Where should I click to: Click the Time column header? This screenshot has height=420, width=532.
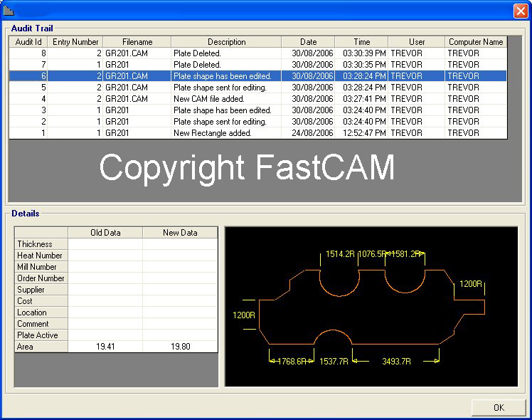(362, 42)
